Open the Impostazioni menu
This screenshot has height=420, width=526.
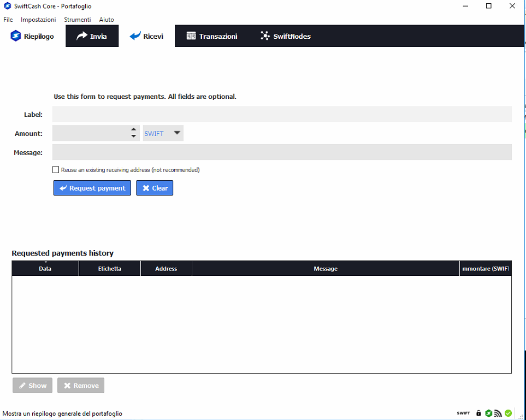[x=38, y=20]
